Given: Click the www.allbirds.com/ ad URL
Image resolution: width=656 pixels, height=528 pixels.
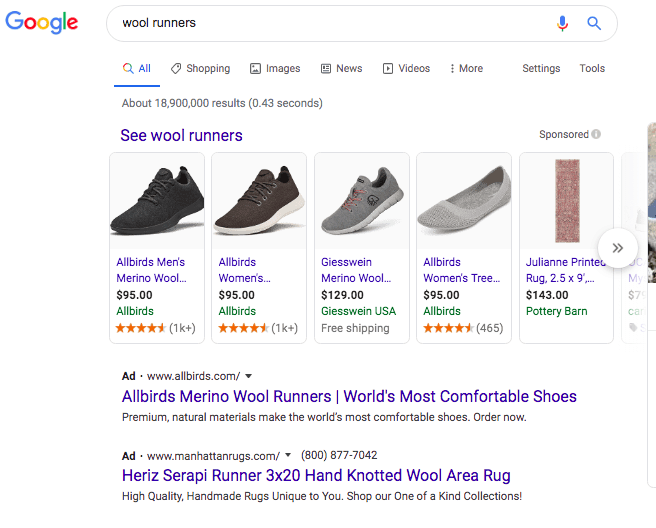Looking at the screenshot, I should tap(193, 376).
